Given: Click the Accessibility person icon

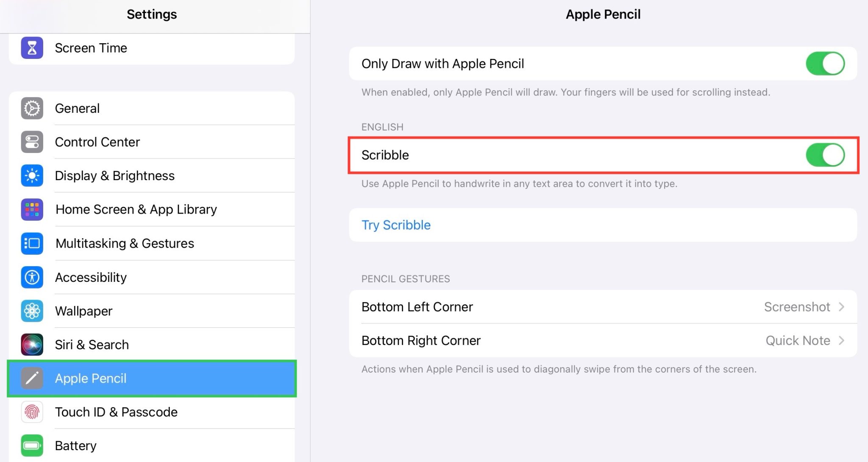Looking at the screenshot, I should (x=31, y=277).
